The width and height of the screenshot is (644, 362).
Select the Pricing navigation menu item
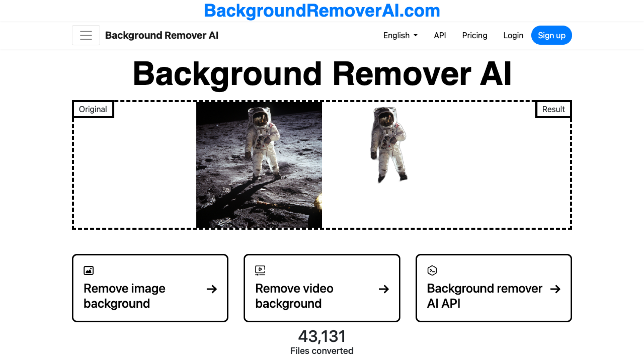click(x=474, y=35)
